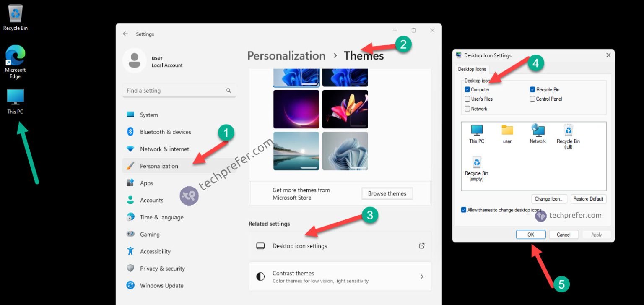Image resolution: width=644 pixels, height=305 pixels.
Task: Click the Find a setting search box
Action: click(x=176, y=91)
